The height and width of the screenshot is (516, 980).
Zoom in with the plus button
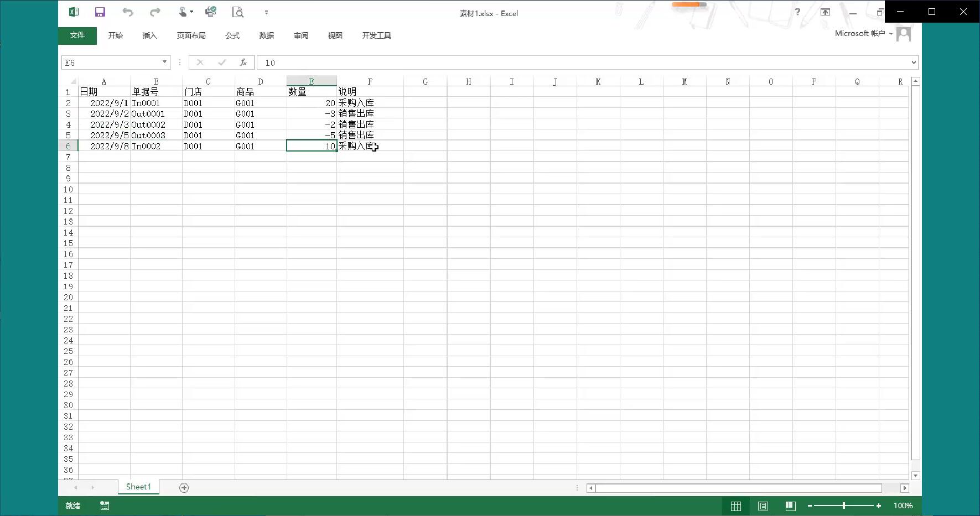(879, 505)
